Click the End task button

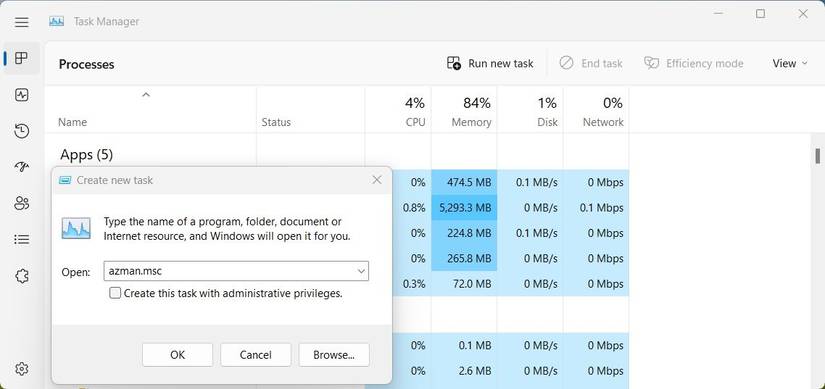(x=590, y=64)
